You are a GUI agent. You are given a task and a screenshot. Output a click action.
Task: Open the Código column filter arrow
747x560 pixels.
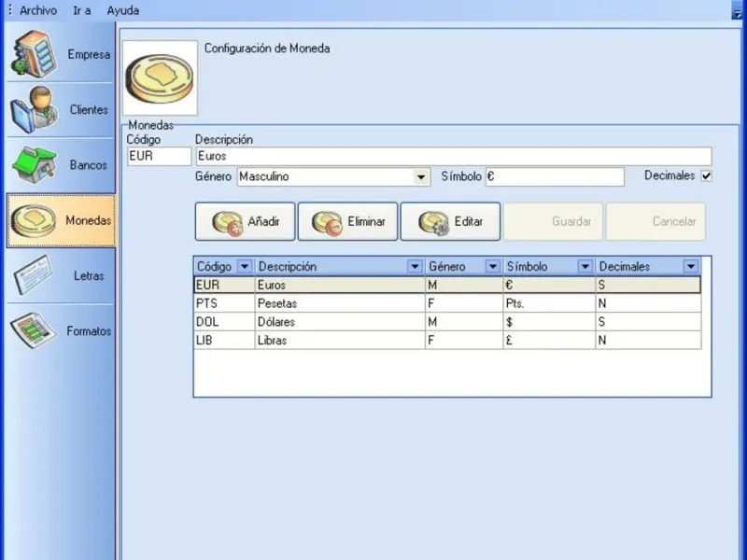click(x=245, y=266)
